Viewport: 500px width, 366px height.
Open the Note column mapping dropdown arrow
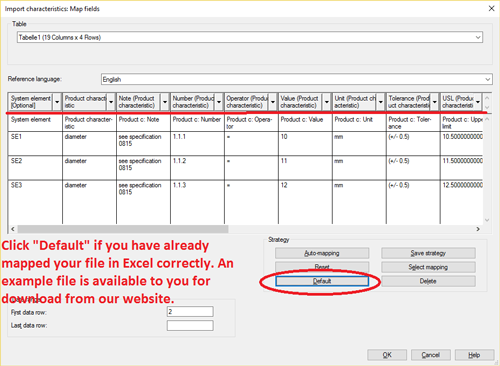[165, 102]
